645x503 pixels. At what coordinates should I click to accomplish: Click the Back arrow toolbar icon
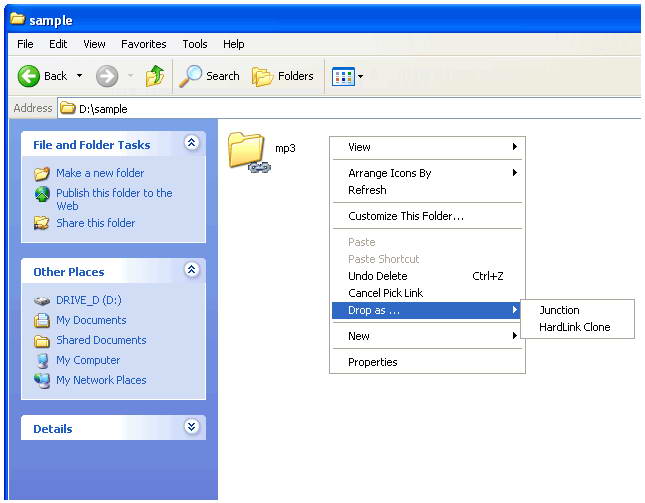29,76
